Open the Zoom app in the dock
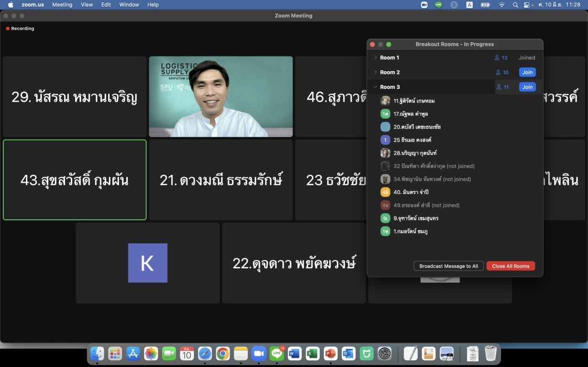Viewport: 588px width, 367px height. pyautogui.click(x=259, y=354)
